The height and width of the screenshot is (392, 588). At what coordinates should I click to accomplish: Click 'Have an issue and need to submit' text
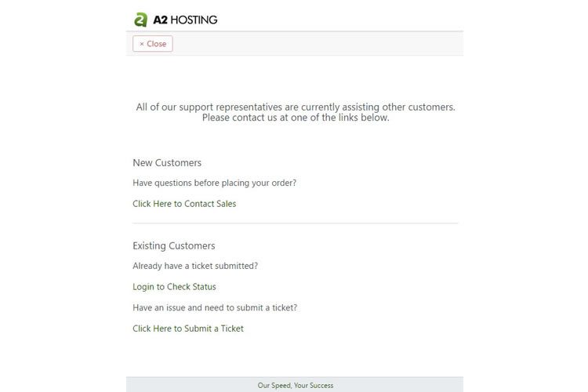pos(215,307)
